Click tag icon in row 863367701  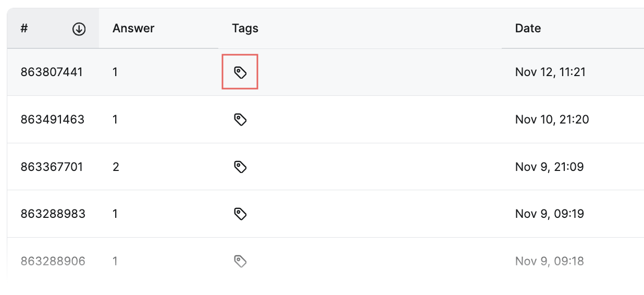click(240, 167)
